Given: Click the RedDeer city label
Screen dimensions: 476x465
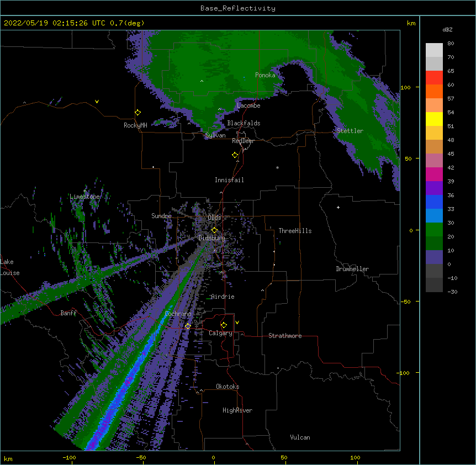Looking at the screenshot, I should [243, 141].
